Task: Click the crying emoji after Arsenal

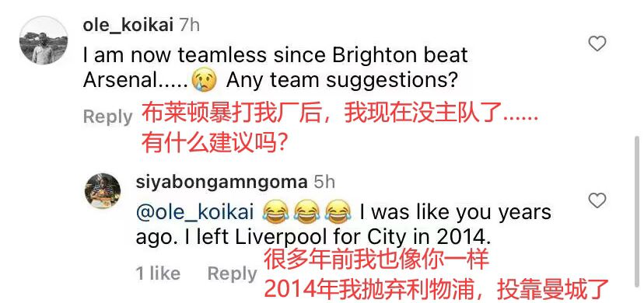Action: tap(204, 81)
